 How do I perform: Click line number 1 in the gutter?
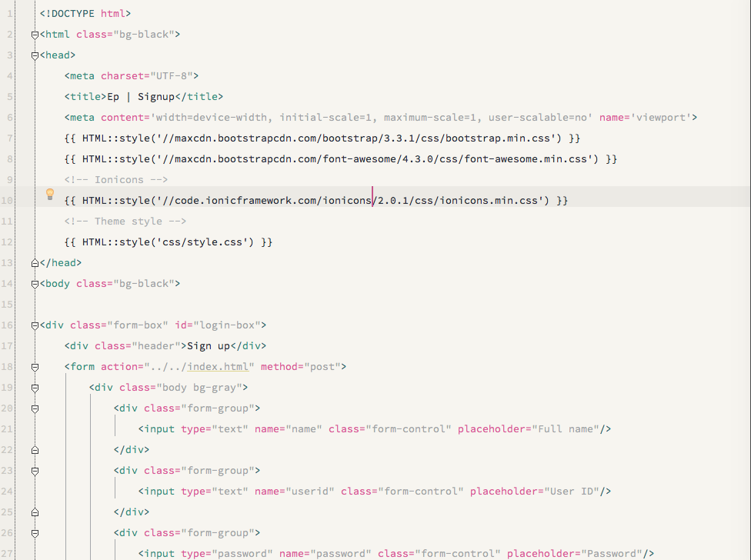coord(9,14)
